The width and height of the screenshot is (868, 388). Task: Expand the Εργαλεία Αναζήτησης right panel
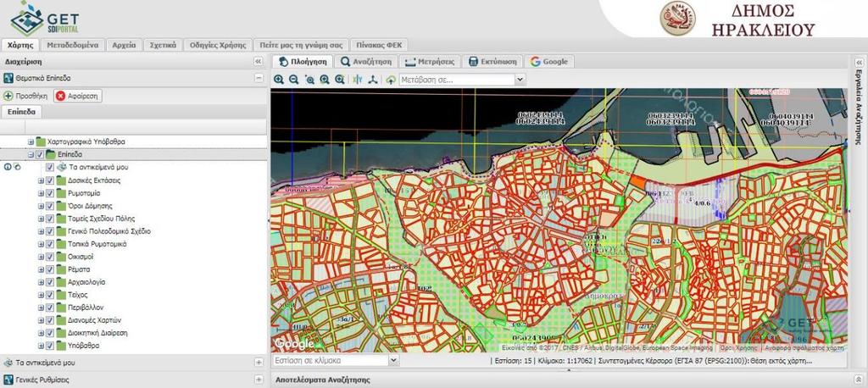[860, 62]
